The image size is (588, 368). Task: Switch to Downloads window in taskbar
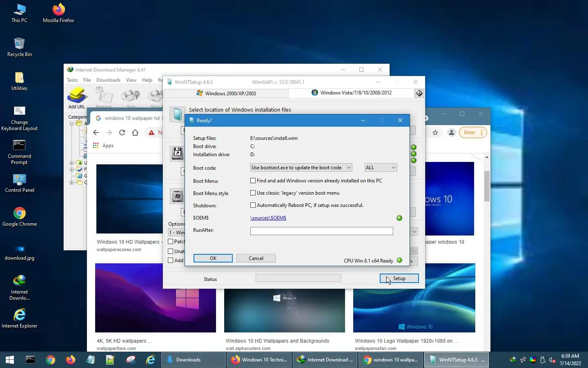click(x=194, y=360)
